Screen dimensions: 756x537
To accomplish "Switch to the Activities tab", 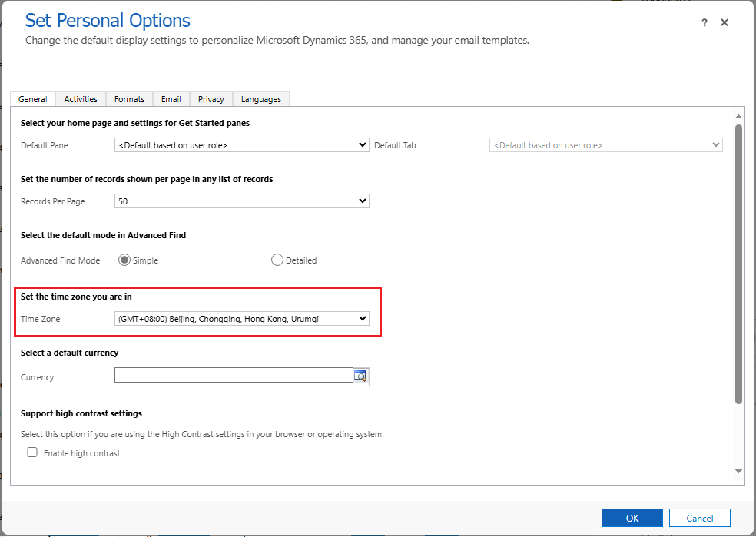I will pyautogui.click(x=81, y=99).
